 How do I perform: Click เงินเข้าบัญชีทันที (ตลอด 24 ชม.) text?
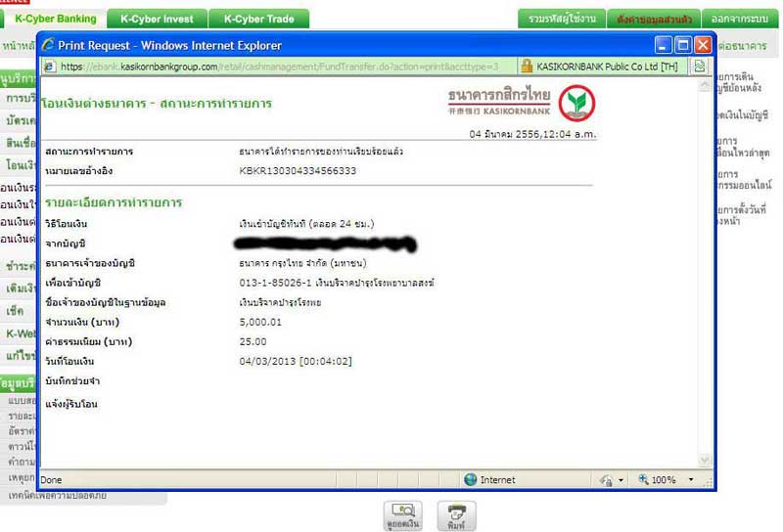(306, 224)
